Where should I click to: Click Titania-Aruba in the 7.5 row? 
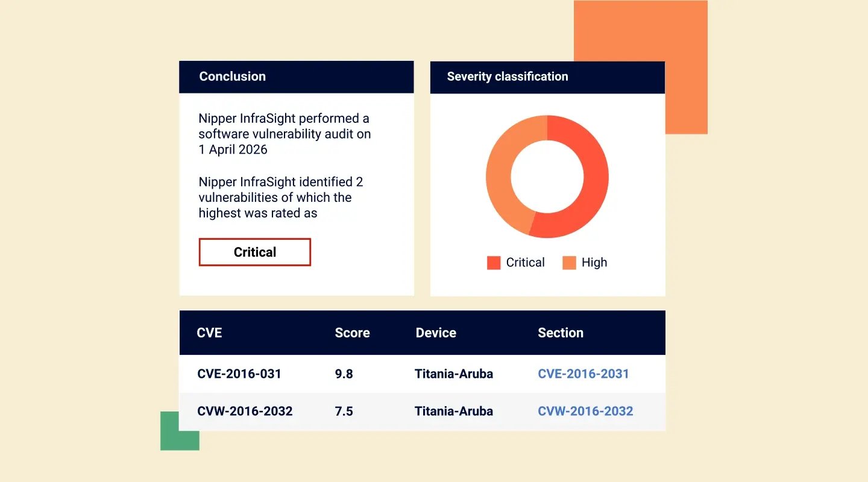[x=454, y=411]
